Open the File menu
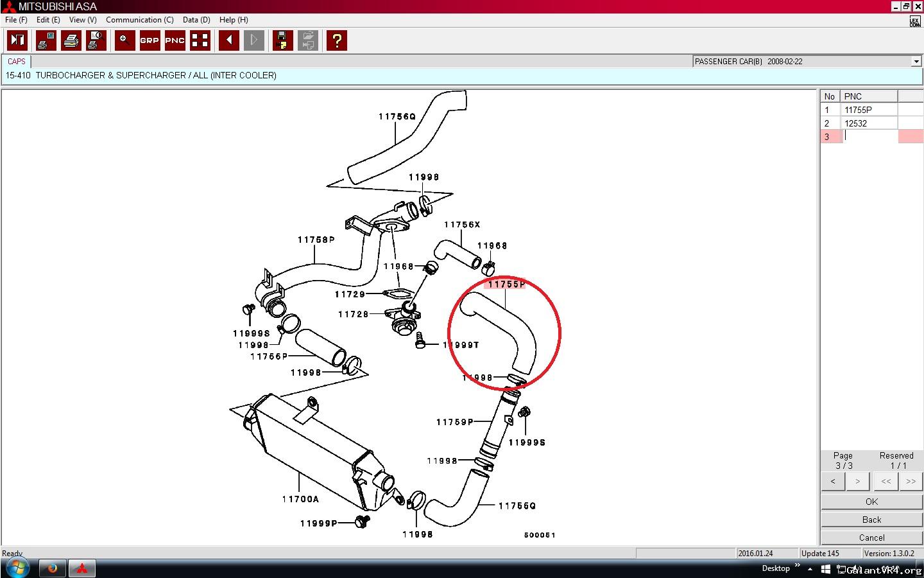The height and width of the screenshot is (578, 924). tap(16, 20)
